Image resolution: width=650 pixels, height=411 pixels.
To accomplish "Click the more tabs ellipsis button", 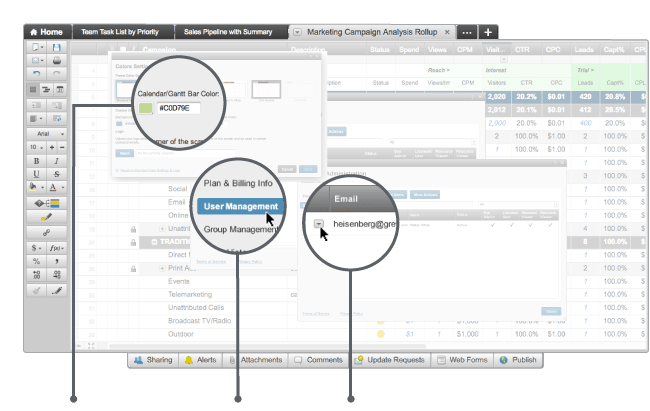I will 467,32.
